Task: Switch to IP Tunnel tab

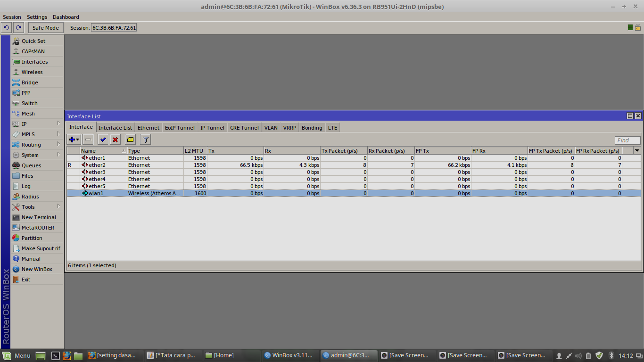Action: click(x=212, y=128)
